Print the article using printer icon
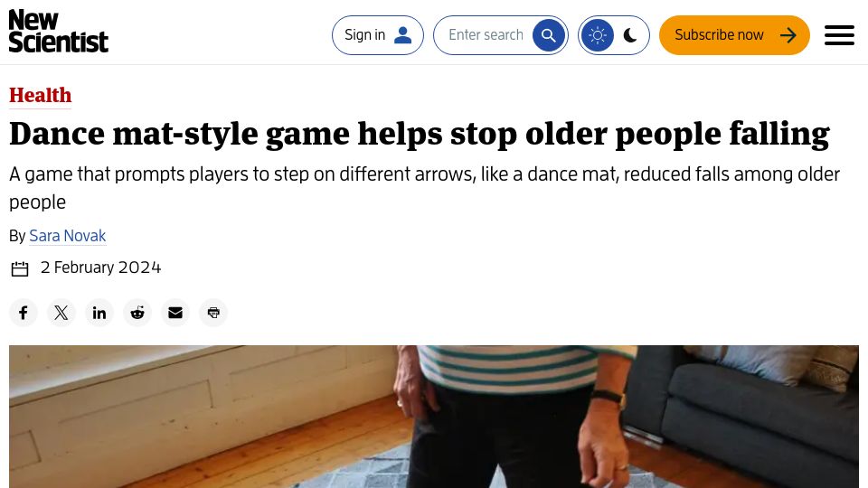Viewport: 868px width, 488px height. (213, 313)
